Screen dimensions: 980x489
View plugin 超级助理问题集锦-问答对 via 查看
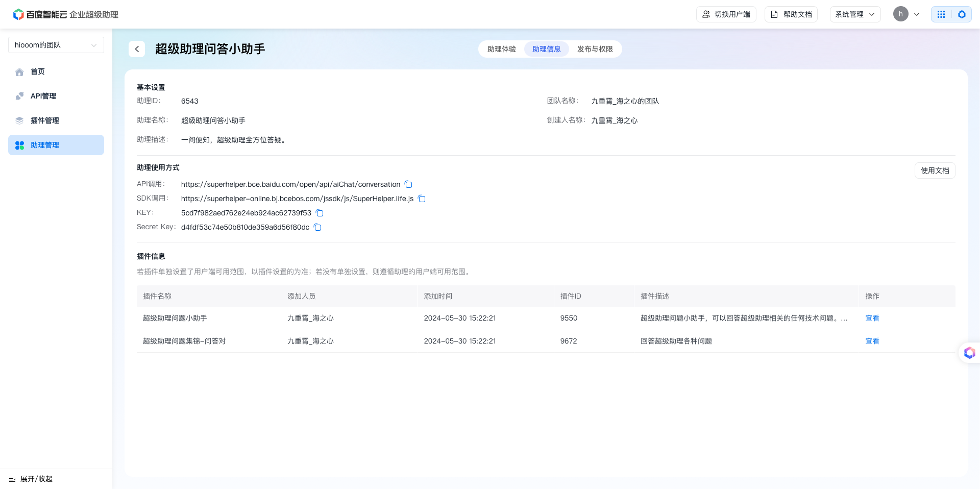pyautogui.click(x=872, y=341)
